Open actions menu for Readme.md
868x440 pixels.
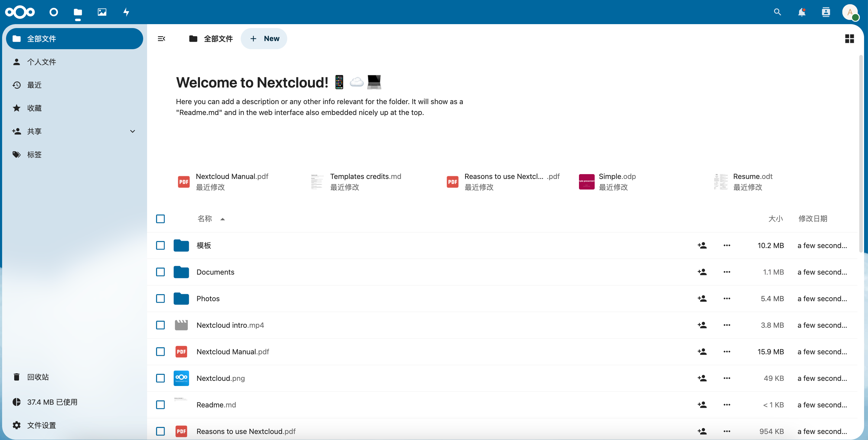pos(727,405)
